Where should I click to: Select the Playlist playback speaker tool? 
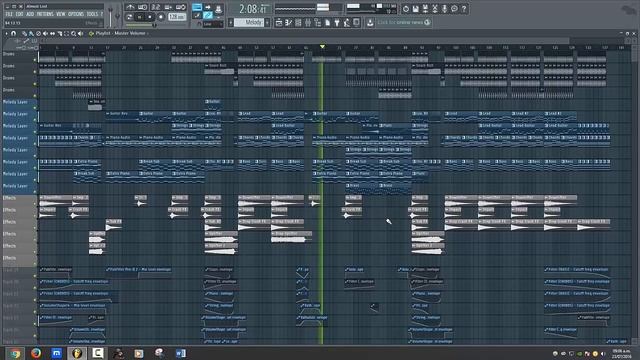point(80,33)
